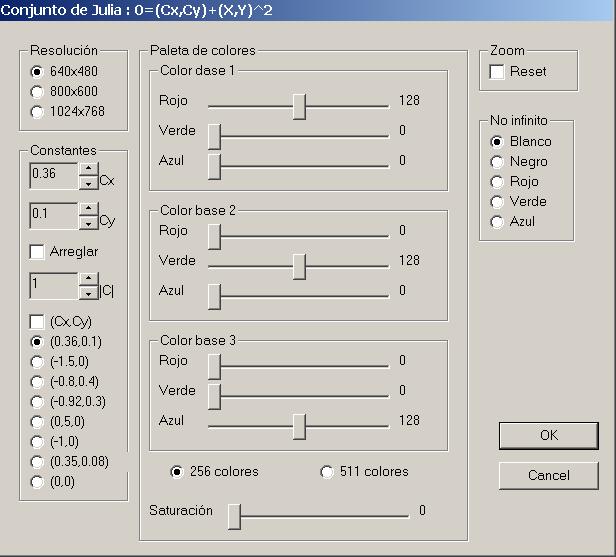The image size is (616, 557).
Task: Click the Verde slider thumb of Color base 2
Action: click(299, 267)
